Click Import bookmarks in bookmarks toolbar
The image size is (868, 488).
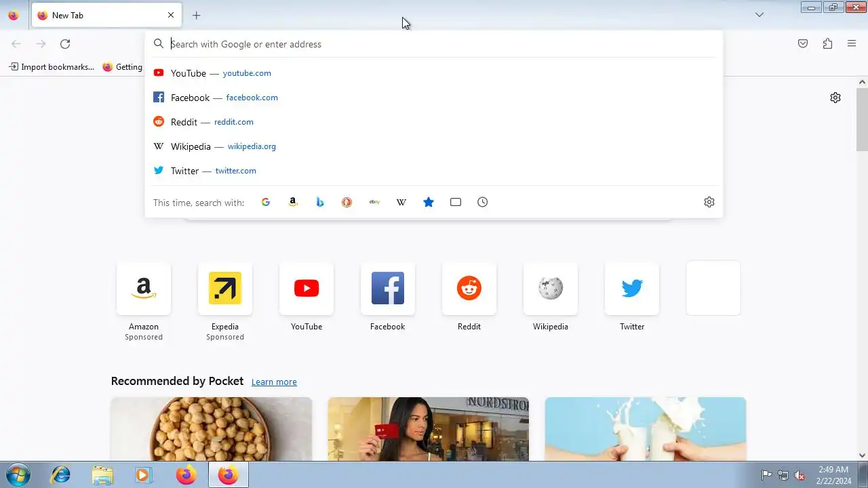point(52,67)
